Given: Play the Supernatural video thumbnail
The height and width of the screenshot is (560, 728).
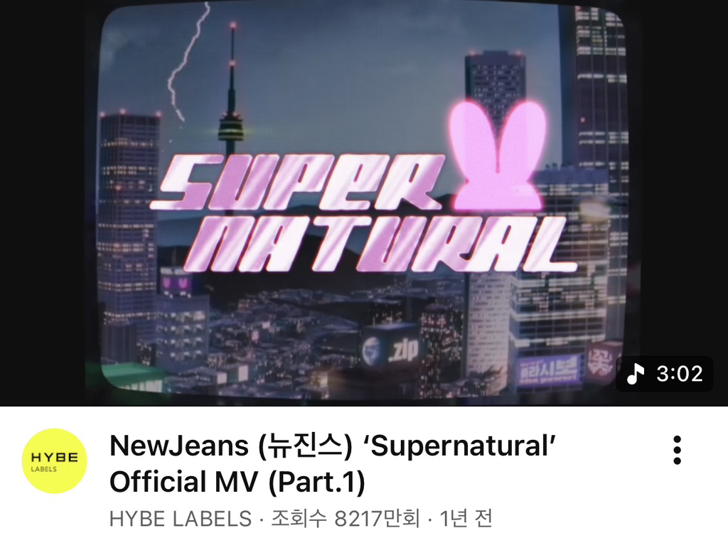Looking at the screenshot, I should 364,203.
